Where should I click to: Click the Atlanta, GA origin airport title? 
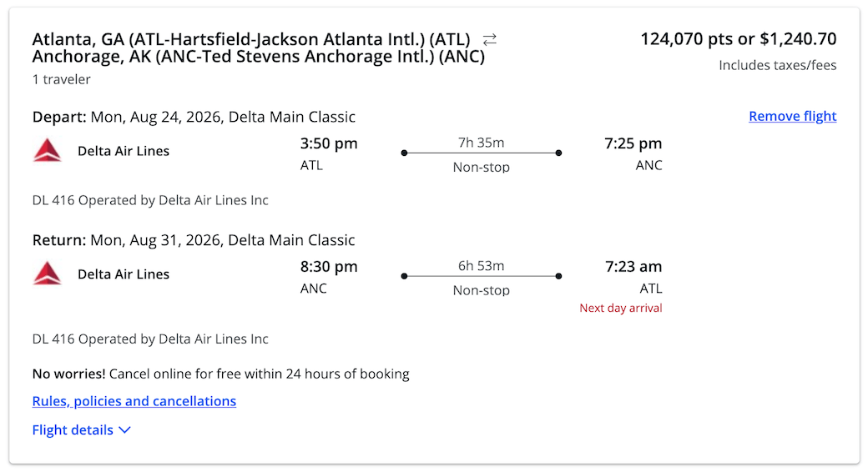coord(251,39)
